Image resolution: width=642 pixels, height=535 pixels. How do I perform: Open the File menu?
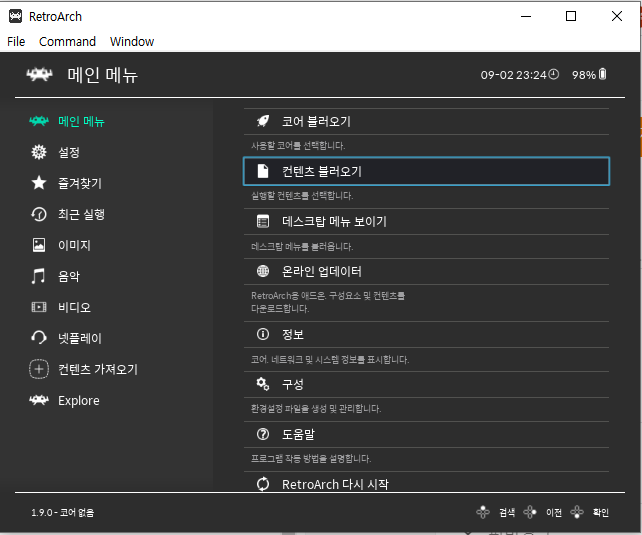pos(16,41)
